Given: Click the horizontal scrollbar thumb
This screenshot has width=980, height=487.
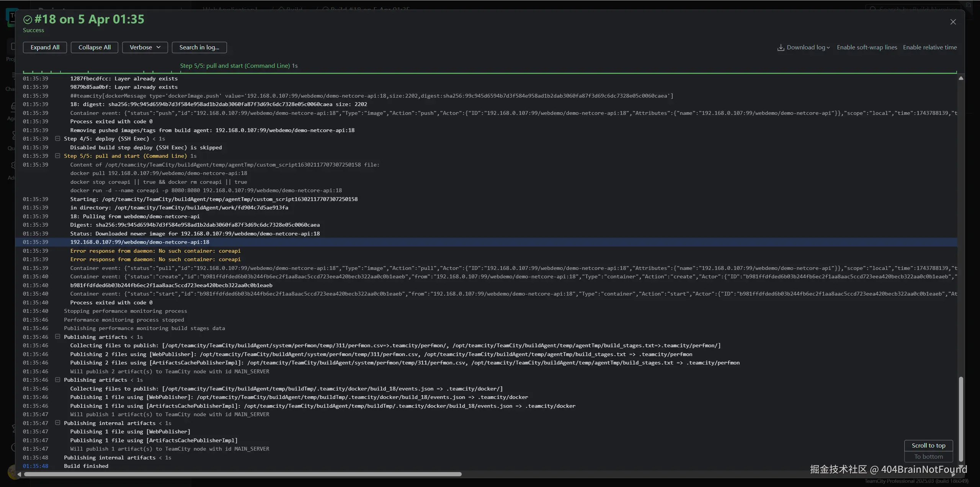Looking at the screenshot, I should coord(243,474).
